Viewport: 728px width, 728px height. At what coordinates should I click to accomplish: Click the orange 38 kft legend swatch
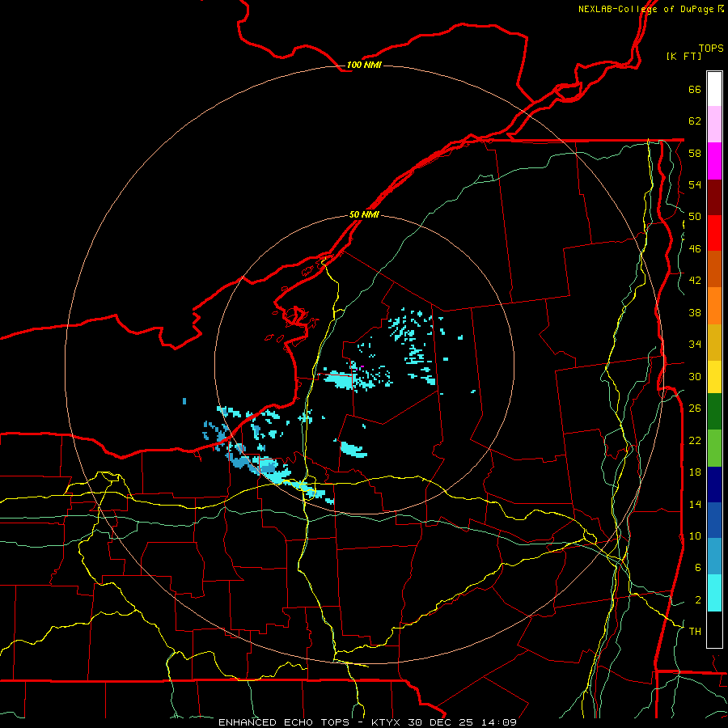click(714, 306)
